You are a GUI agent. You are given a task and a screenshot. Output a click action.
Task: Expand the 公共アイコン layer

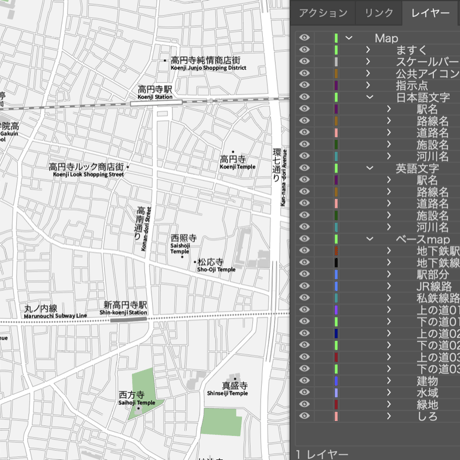[368, 73]
